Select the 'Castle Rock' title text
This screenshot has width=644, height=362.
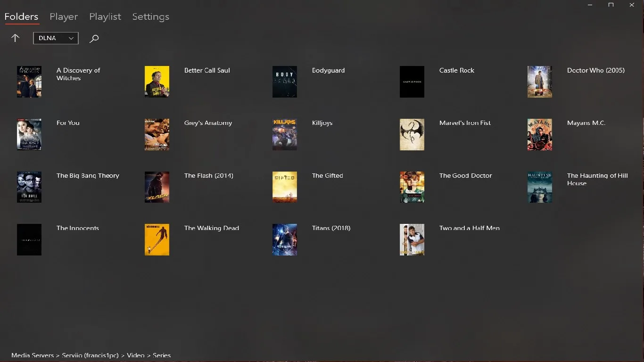coord(457,70)
